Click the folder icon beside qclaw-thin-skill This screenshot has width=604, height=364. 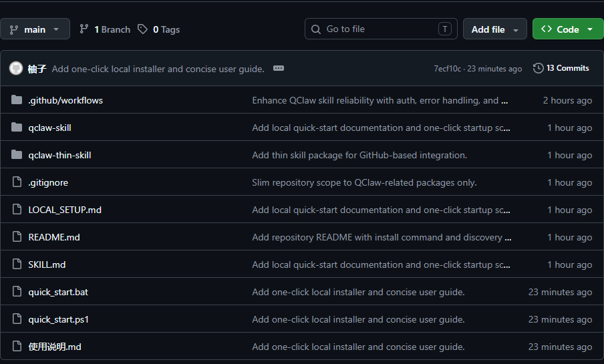coord(17,155)
